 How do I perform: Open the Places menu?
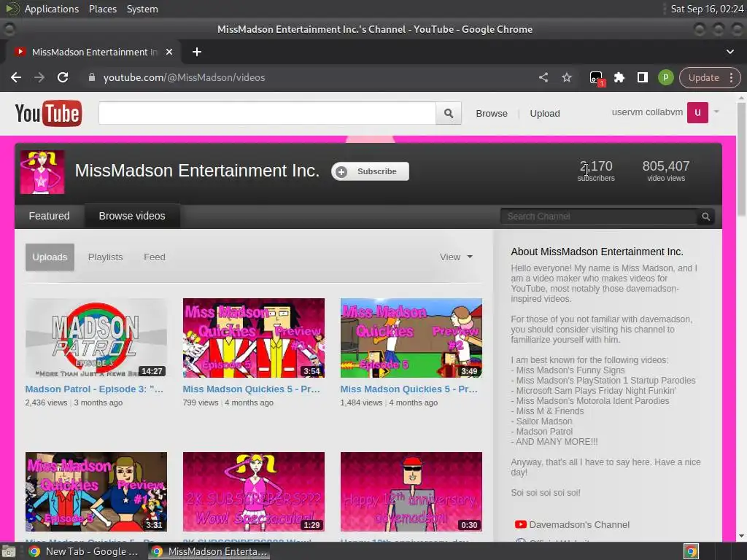click(103, 9)
